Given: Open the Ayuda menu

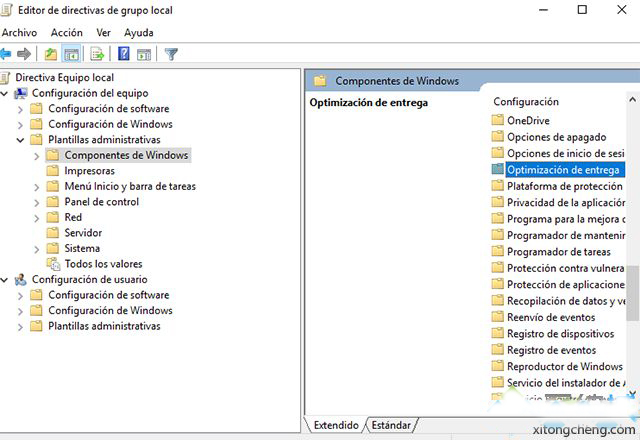Looking at the screenshot, I should (139, 32).
